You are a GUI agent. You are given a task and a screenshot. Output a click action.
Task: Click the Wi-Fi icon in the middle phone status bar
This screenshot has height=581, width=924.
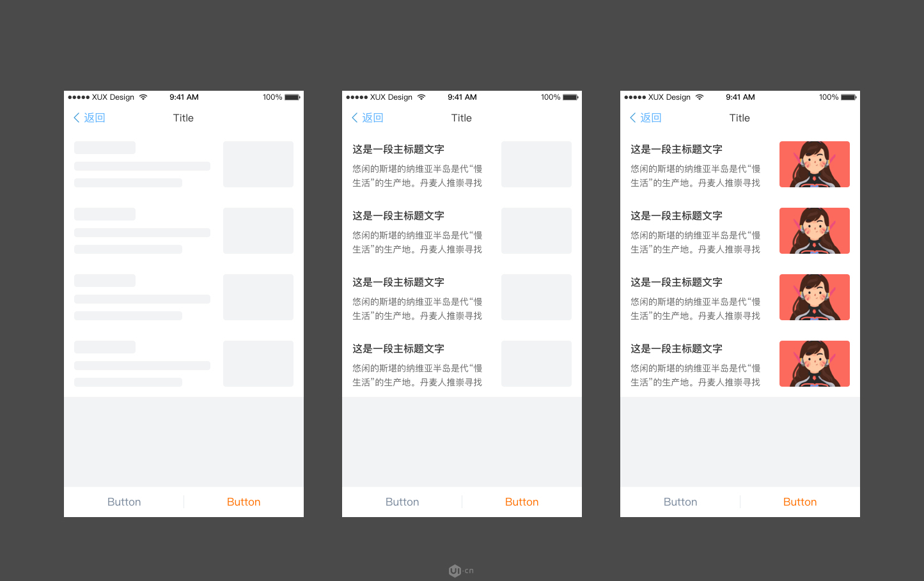coord(421,97)
